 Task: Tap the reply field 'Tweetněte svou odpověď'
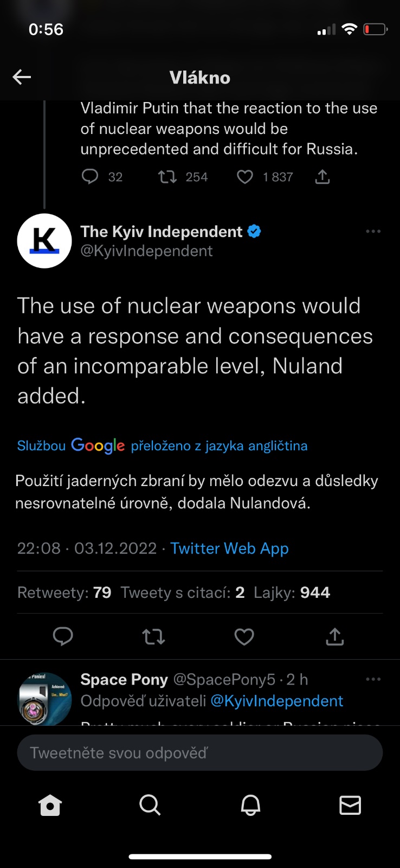click(199, 753)
